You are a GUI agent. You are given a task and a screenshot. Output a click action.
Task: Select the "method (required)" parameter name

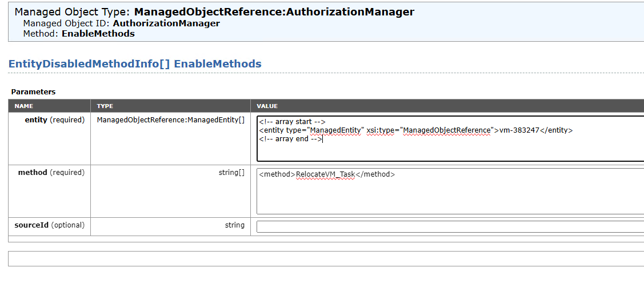(51, 173)
